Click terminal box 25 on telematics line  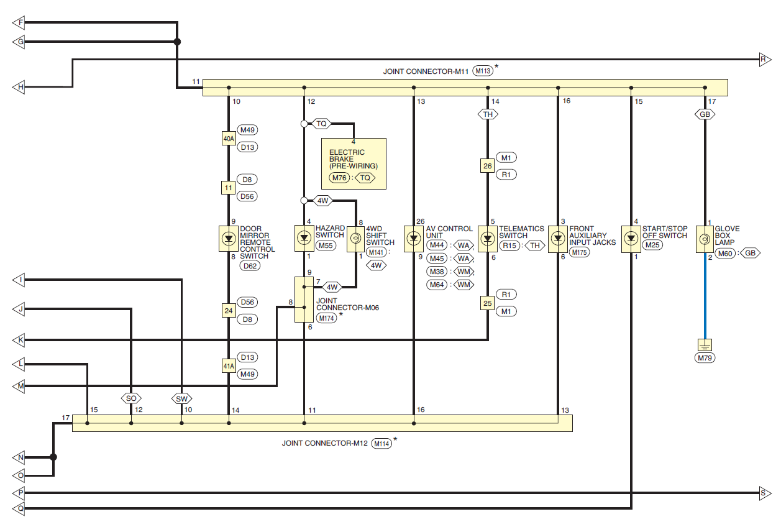click(x=488, y=303)
